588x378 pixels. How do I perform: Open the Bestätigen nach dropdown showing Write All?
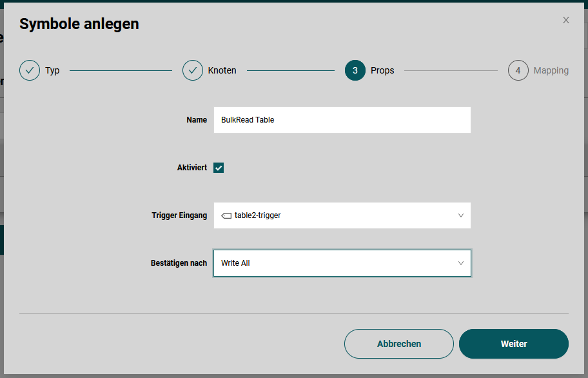[342, 263]
